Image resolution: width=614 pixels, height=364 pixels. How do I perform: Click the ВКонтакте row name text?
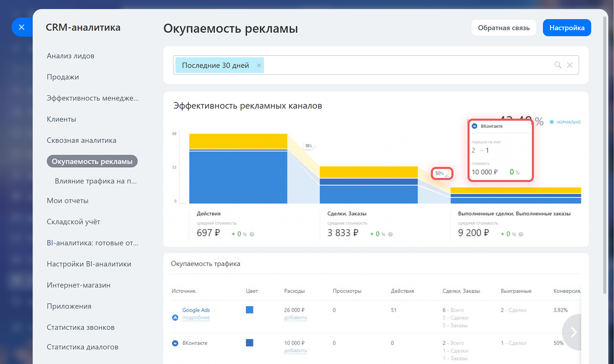195,343
